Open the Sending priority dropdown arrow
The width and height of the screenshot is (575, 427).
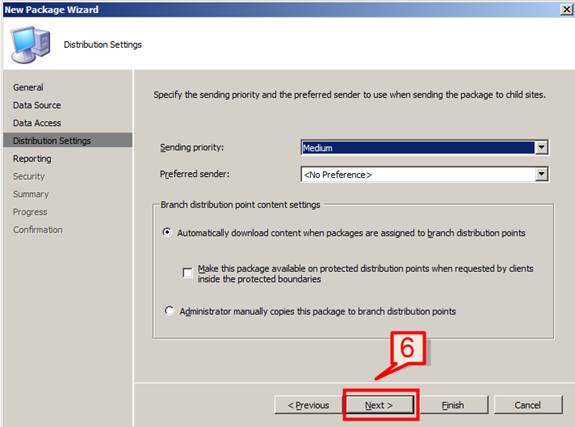tap(541, 147)
